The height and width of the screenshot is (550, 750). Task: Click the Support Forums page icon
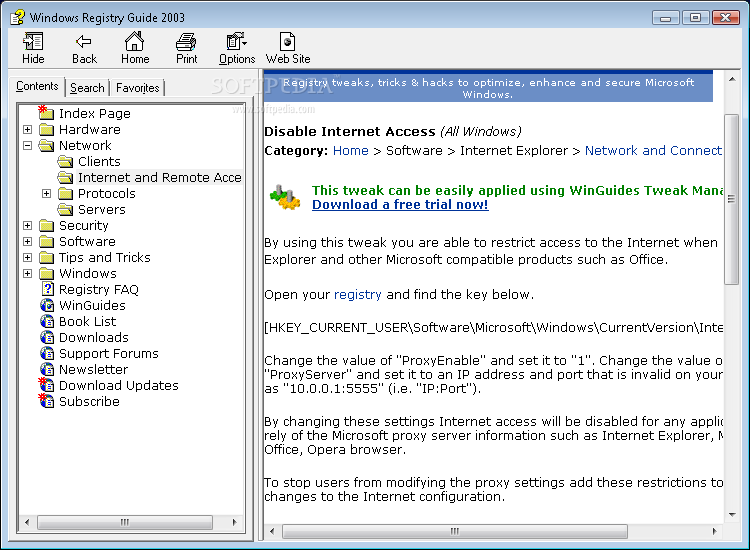coord(47,353)
